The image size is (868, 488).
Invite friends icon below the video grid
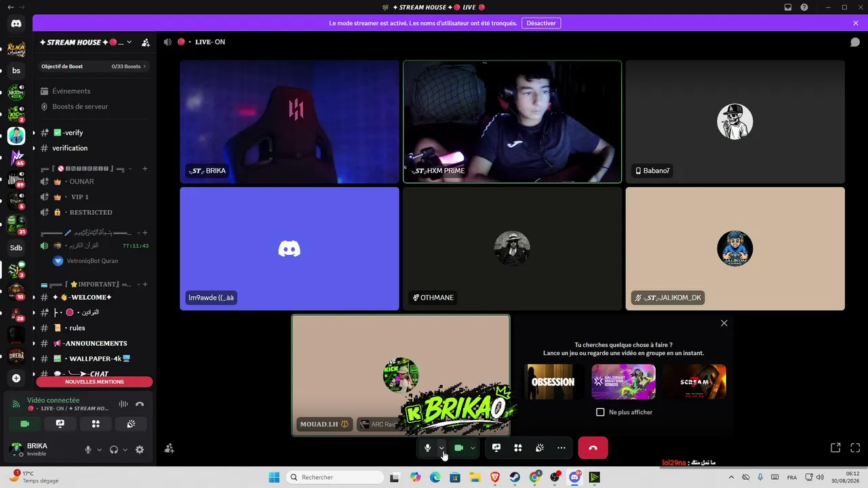pyautogui.click(x=170, y=448)
